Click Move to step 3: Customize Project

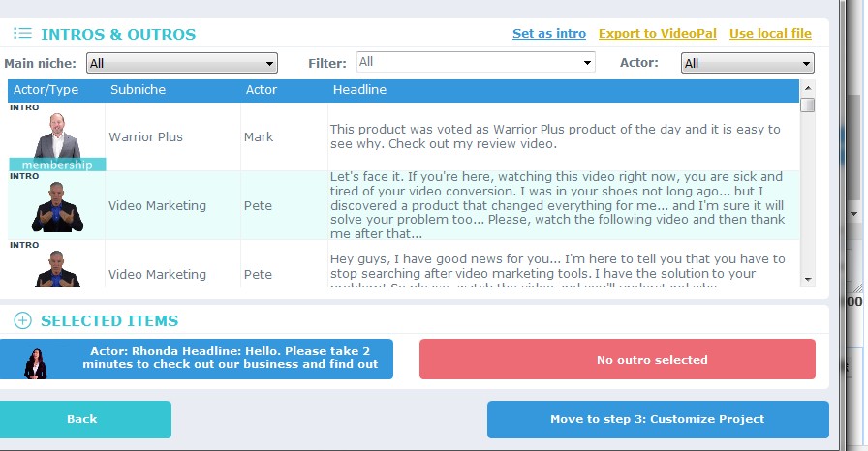657,419
